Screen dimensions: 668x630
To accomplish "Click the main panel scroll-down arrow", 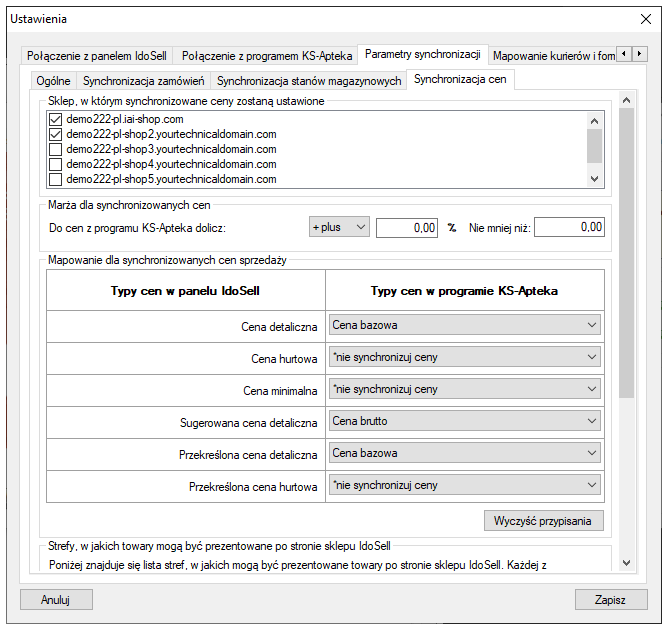I will pos(626,563).
